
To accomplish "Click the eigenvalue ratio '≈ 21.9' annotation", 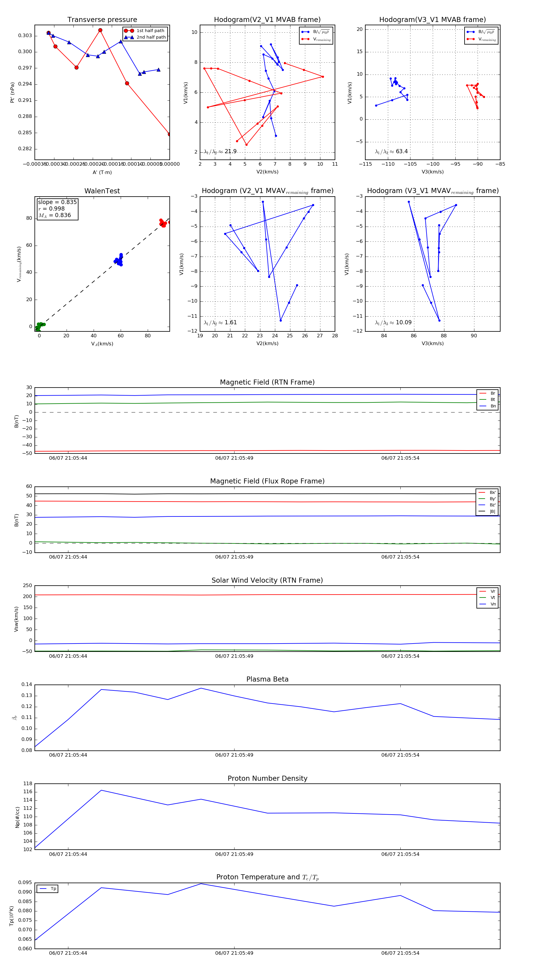I will 220,151.
